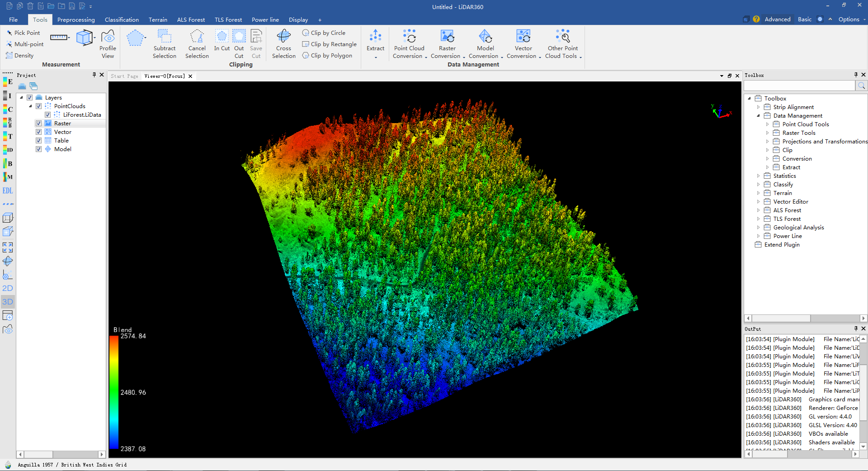The height and width of the screenshot is (471, 868).
Task: Click the camera eye view icon
Action: pos(8,329)
